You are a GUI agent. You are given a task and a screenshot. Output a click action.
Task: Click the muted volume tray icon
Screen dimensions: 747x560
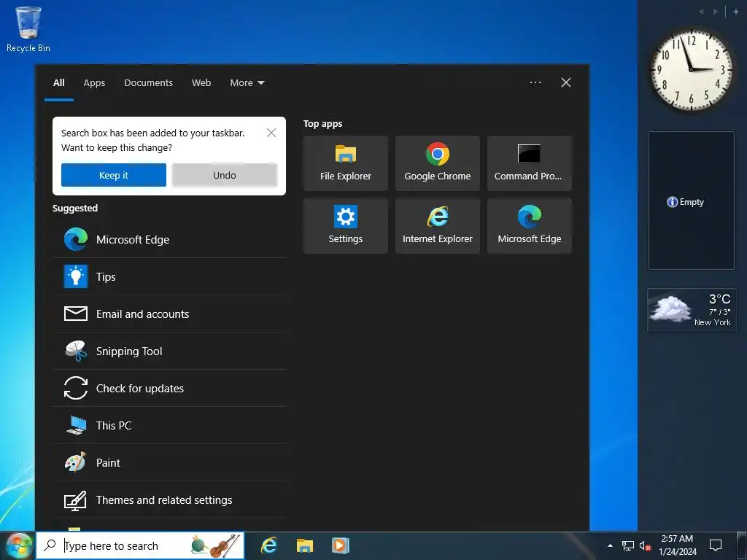[645, 545]
